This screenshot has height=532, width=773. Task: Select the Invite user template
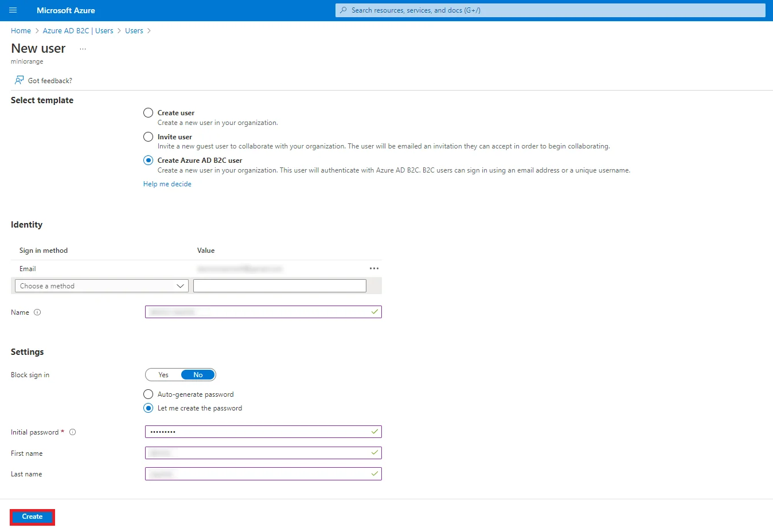(148, 136)
